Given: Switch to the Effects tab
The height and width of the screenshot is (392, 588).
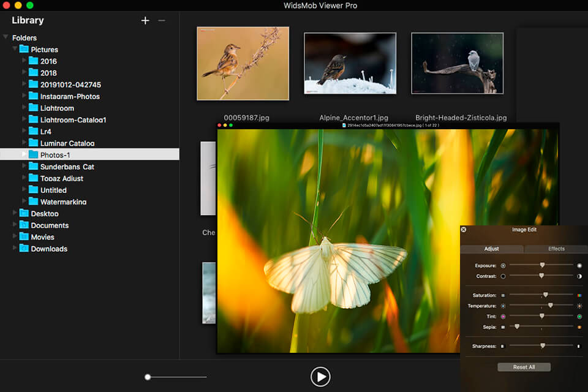Looking at the screenshot, I should [x=556, y=249].
